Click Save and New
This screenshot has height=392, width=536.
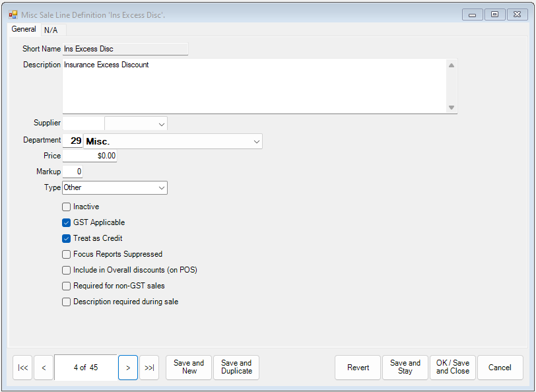tap(188, 368)
